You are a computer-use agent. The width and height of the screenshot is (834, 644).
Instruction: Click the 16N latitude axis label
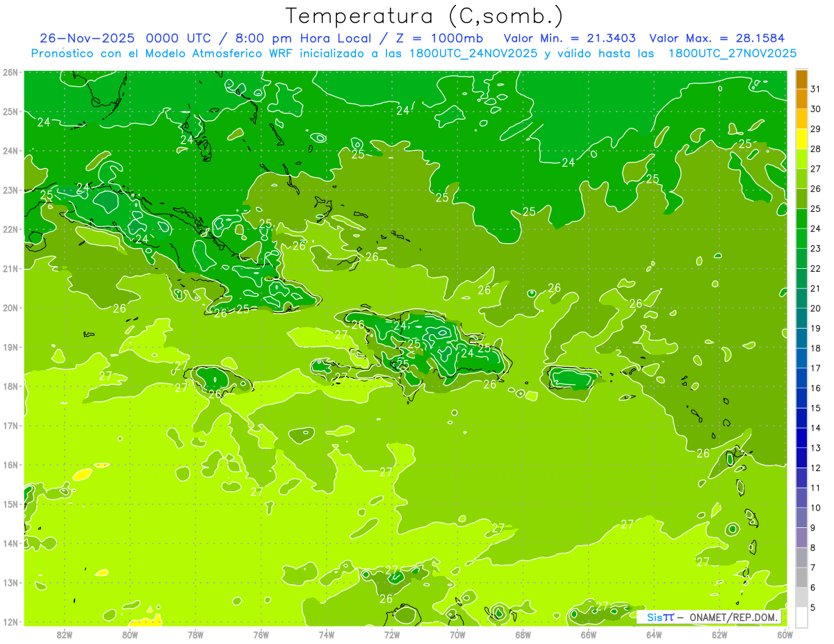point(10,465)
